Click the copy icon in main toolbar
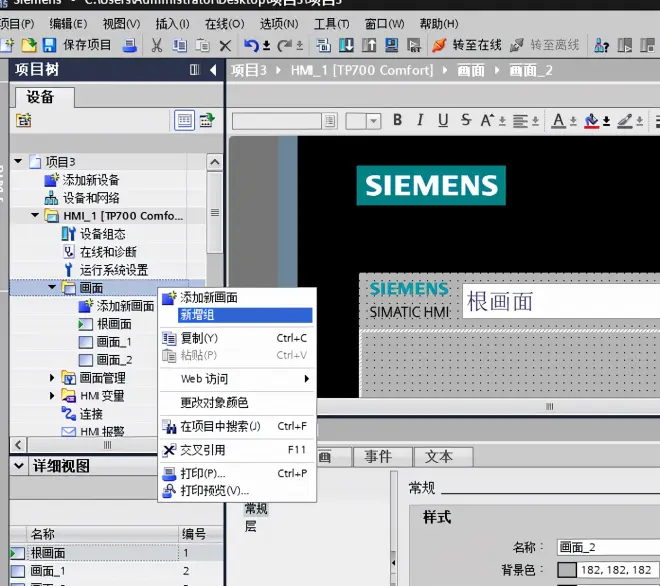The image size is (660, 586). (180, 45)
